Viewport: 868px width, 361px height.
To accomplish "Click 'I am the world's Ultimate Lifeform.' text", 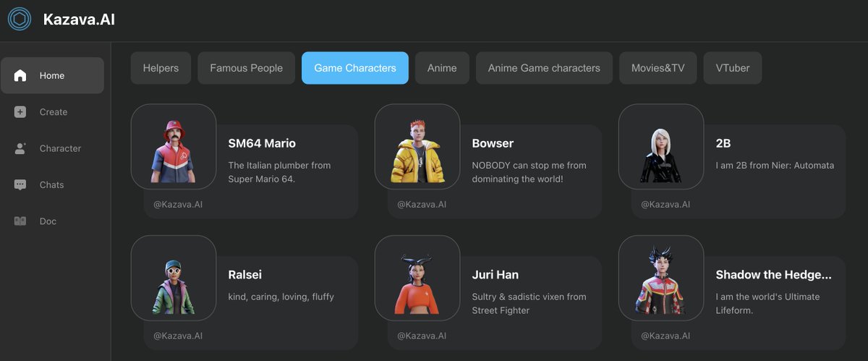I will (767, 303).
